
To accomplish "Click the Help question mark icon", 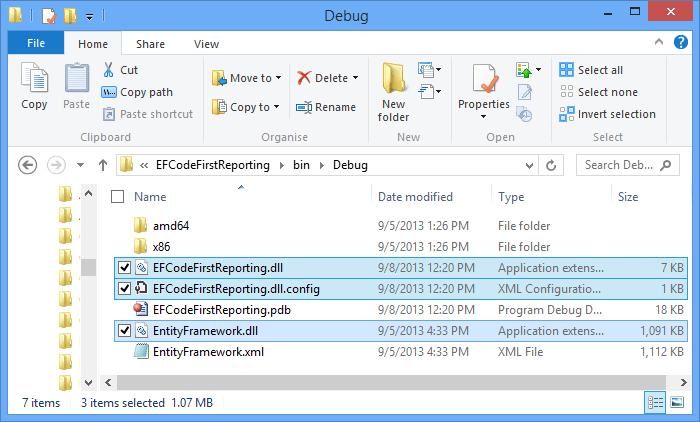I will coord(681,44).
